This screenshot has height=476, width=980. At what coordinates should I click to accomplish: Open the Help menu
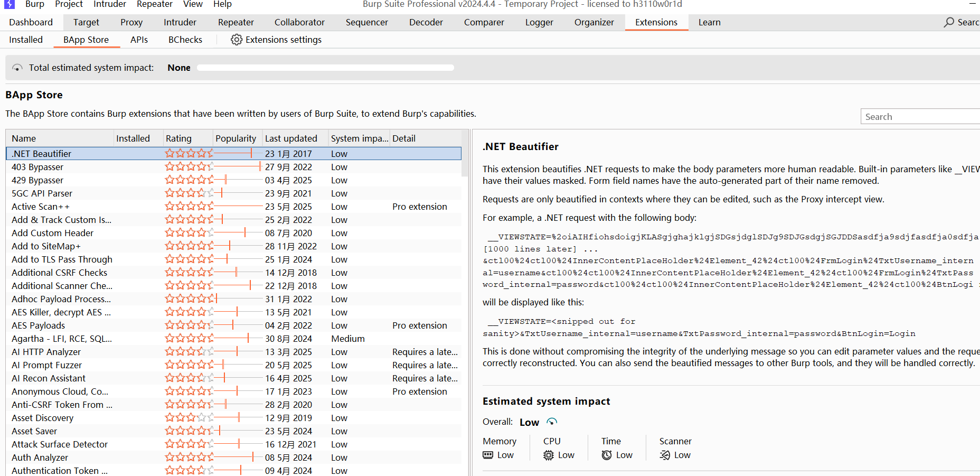point(222,4)
